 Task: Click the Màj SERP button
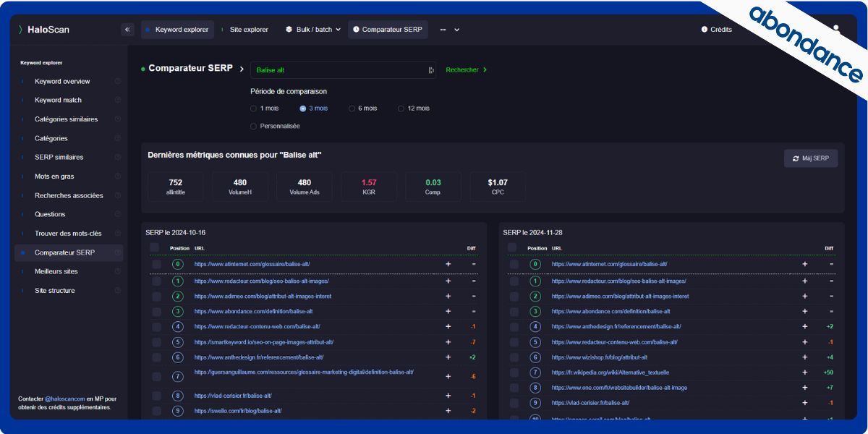point(811,158)
